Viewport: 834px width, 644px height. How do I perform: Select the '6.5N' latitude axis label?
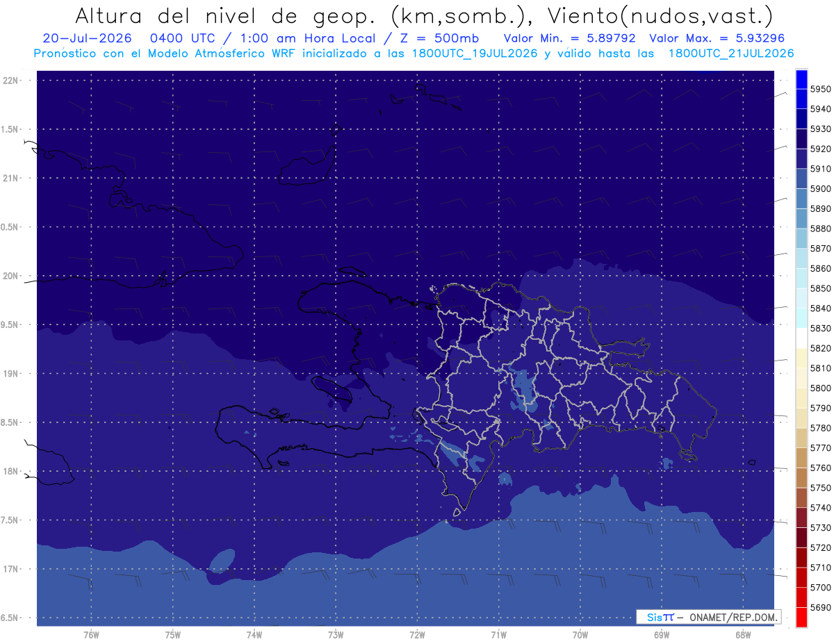tap(10, 618)
